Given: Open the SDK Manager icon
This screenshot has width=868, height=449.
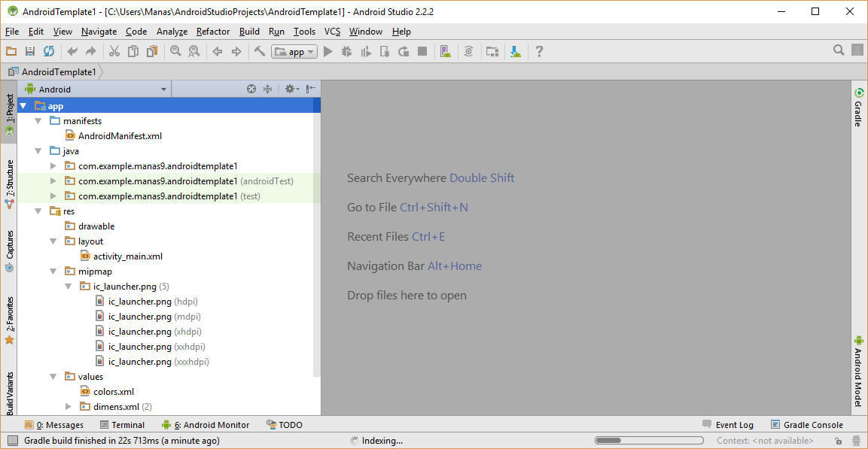Looking at the screenshot, I should pyautogui.click(x=516, y=51).
